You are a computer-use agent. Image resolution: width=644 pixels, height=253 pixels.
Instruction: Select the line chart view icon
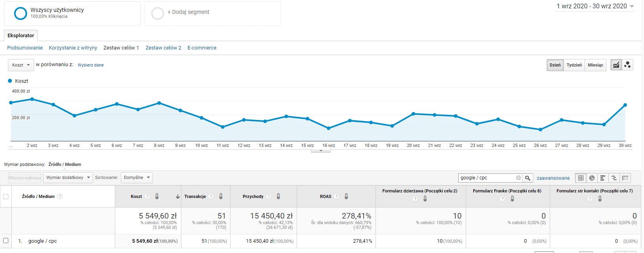[x=616, y=65]
